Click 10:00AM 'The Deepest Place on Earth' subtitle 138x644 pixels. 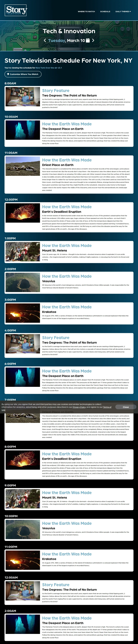point(63,129)
